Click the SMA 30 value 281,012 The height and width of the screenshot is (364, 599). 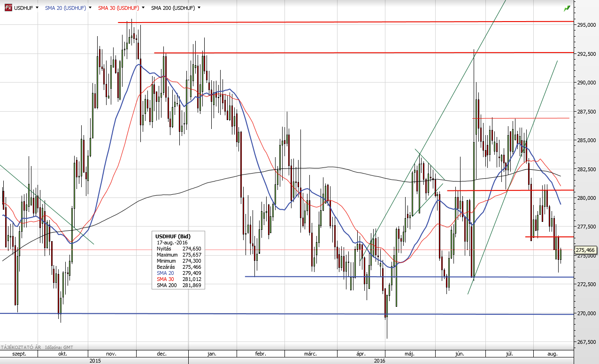coord(192,279)
